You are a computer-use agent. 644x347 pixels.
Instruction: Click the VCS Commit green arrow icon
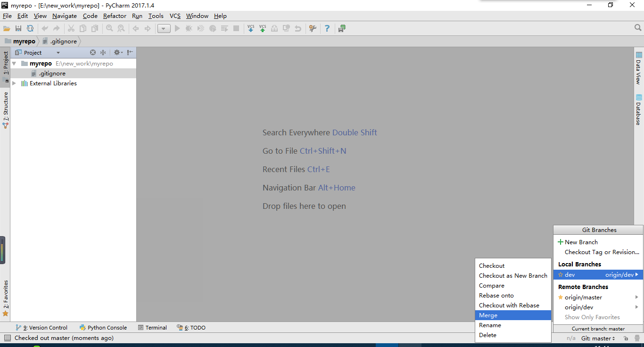(263, 29)
